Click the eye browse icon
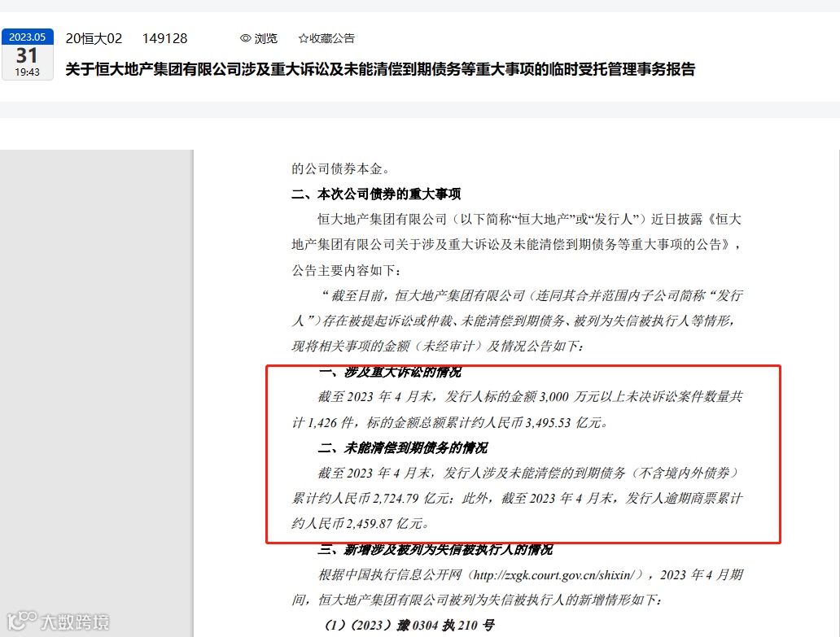 click(245, 38)
